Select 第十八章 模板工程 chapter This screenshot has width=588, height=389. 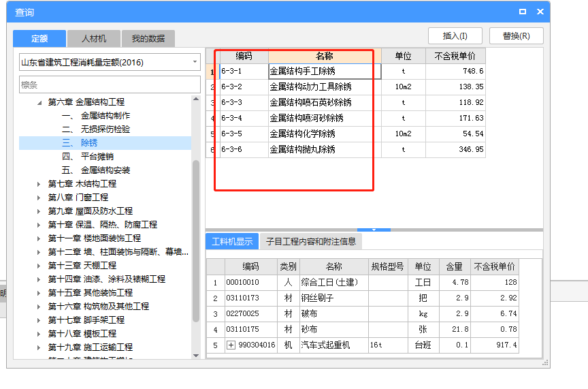[x=82, y=334]
